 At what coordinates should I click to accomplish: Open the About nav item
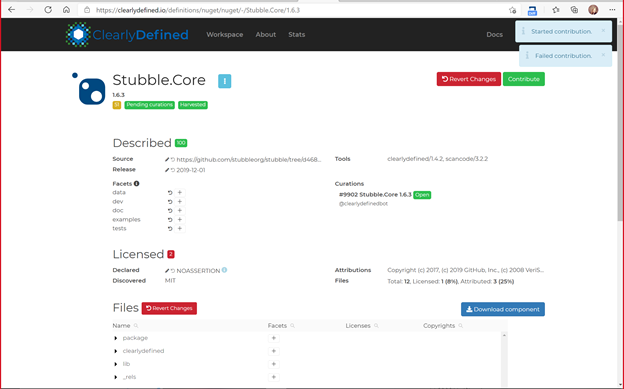(265, 35)
